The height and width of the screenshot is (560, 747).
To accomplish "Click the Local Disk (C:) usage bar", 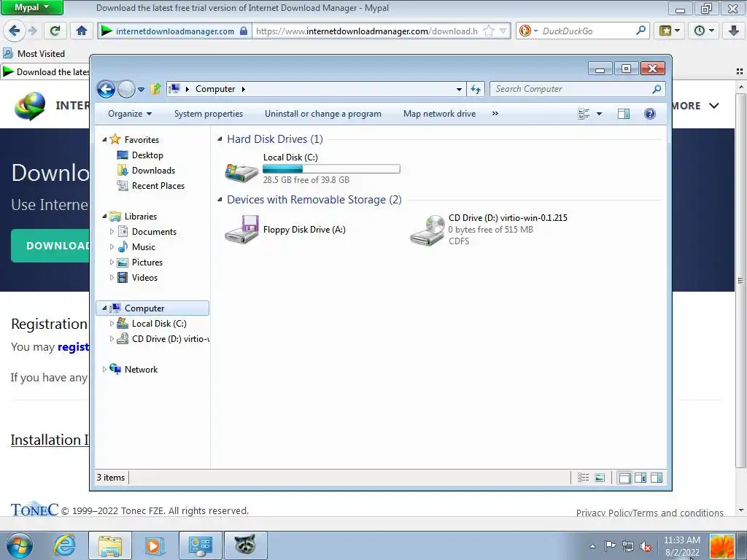I will 331,168.
